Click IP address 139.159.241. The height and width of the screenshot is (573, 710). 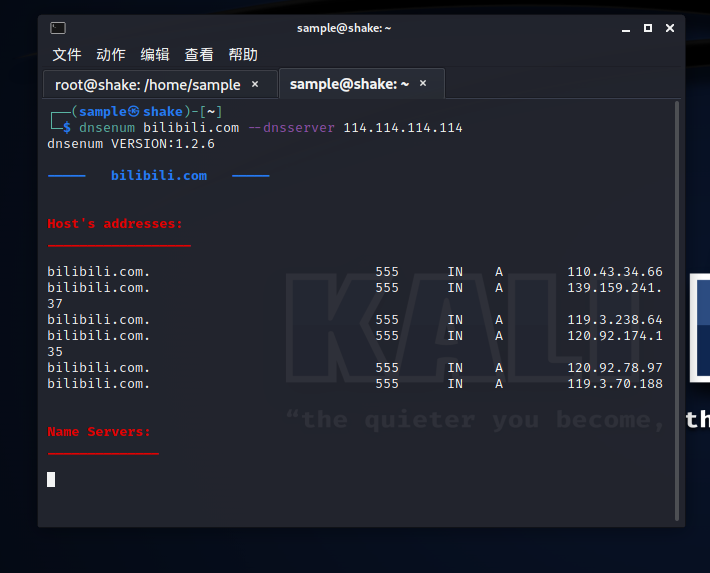tap(615, 288)
